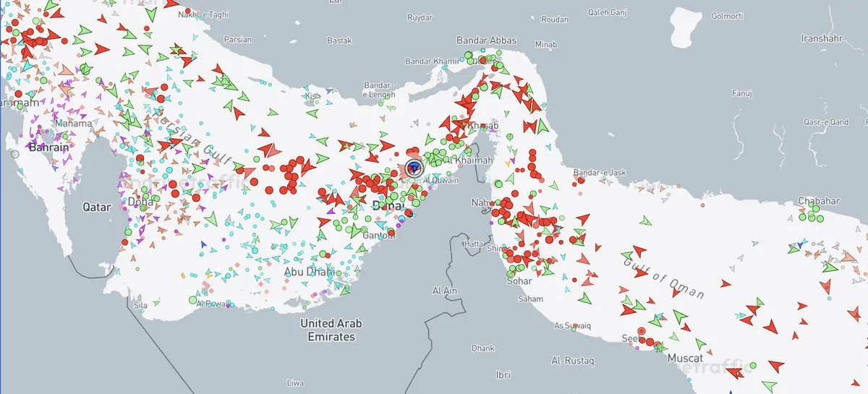Viewport: 868px width, 394px height.
Task: Click the yellow vessel marker east of Ras Al Khaimah
Action: 506,164
